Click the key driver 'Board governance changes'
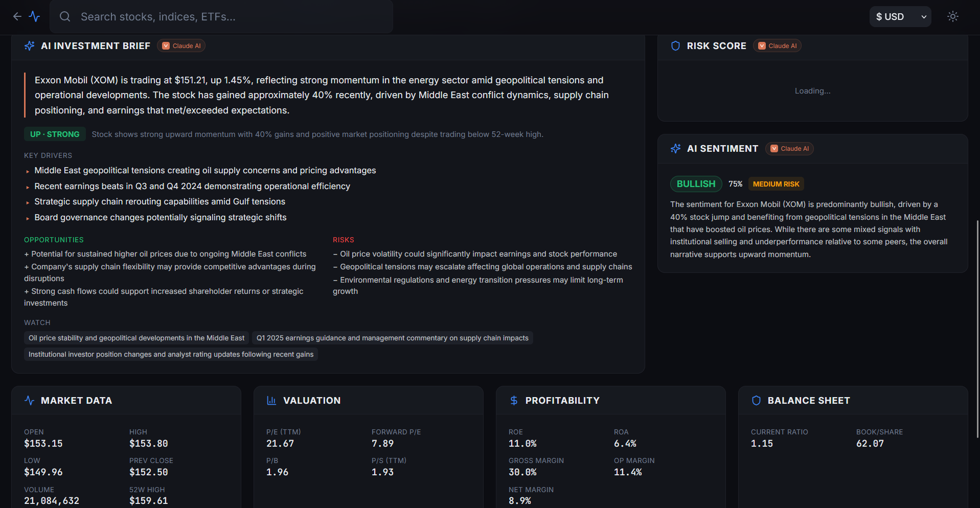 tap(160, 218)
